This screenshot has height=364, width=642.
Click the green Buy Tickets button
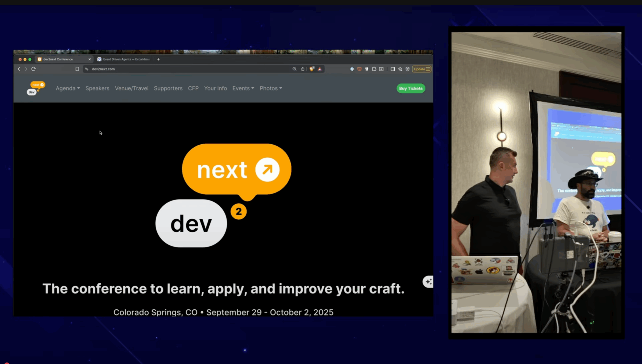[411, 88]
